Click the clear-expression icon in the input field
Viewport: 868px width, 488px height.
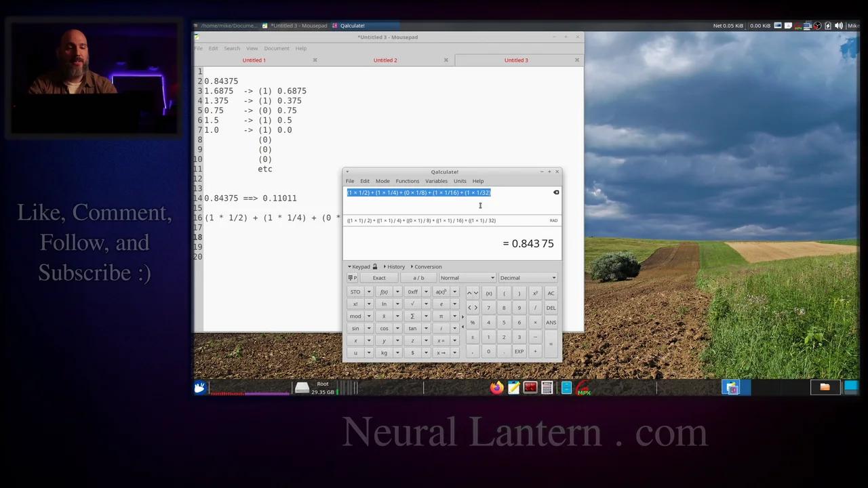[556, 192]
